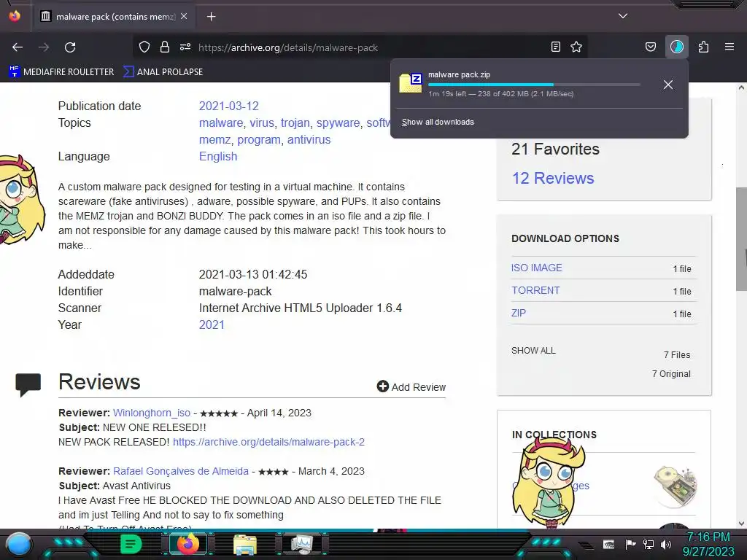Select the malware pack browser tab
The image size is (747, 560).
click(115, 17)
